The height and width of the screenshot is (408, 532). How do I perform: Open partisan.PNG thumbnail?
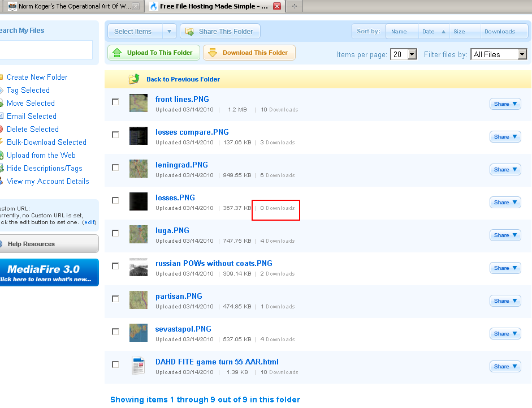[139, 299]
